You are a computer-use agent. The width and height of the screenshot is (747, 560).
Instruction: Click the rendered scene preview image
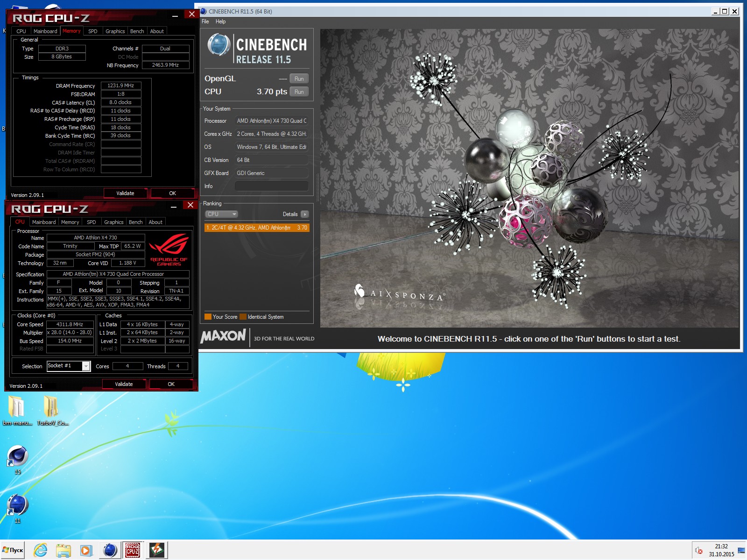529,178
